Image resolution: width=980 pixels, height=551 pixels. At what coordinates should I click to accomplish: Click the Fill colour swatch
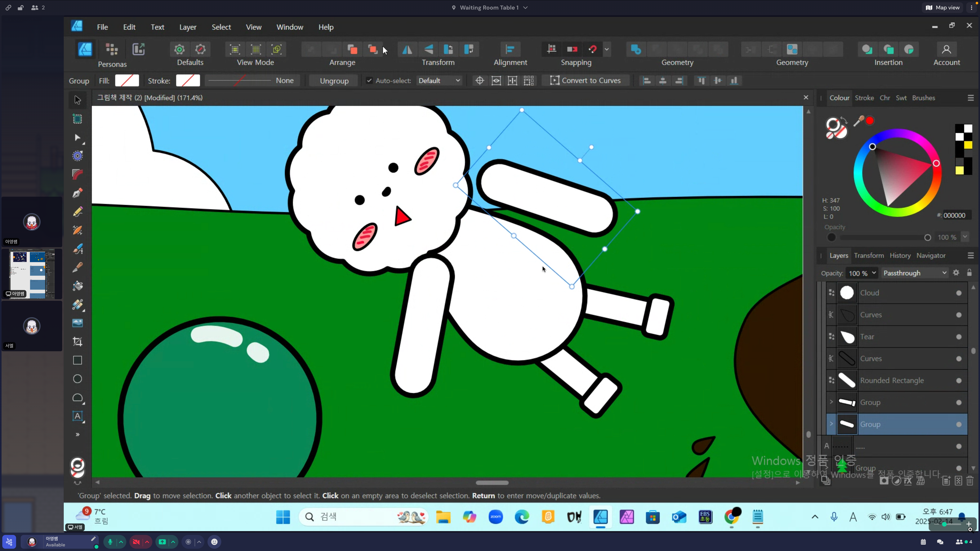pyautogui.click(x=127, y=81)
